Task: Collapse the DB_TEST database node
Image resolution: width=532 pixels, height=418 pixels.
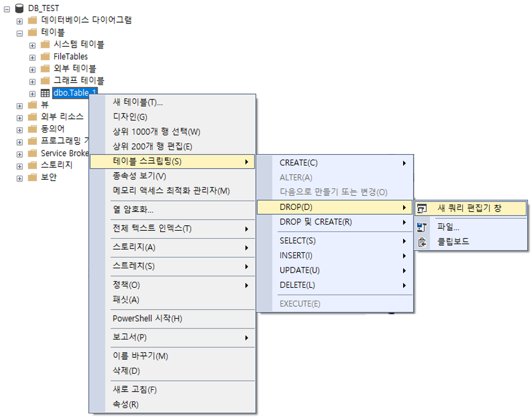Action: tap(7, 9)
